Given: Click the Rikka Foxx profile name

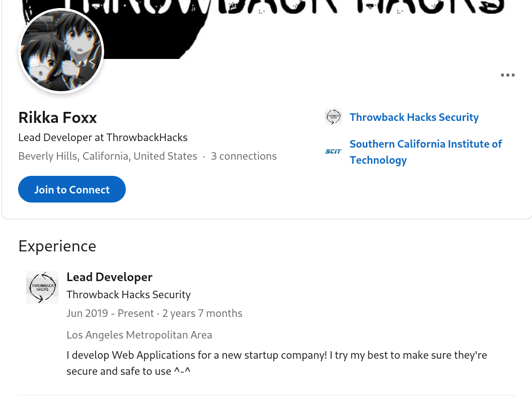Looking at the screenshot, I should click(57, 117).
